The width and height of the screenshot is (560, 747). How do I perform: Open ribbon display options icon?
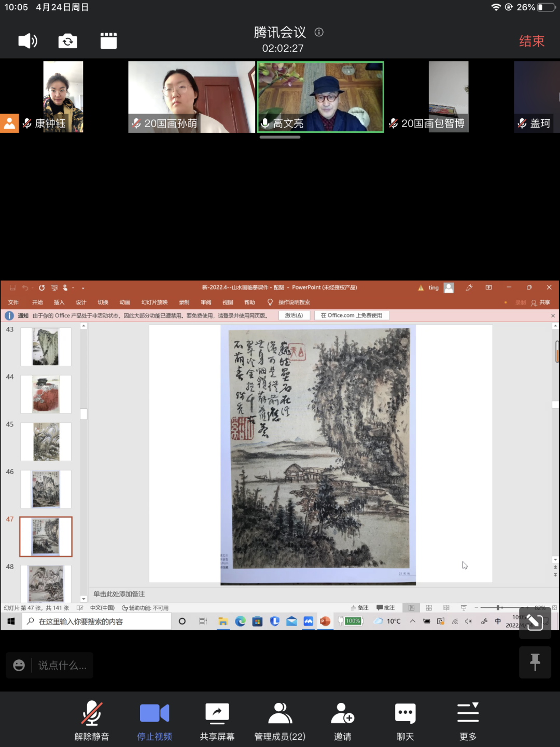tap(488, 287)
